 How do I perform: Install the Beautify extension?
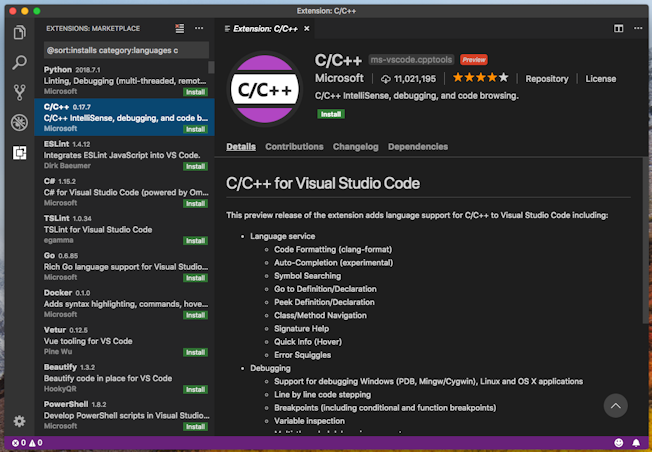click(195, 389)
